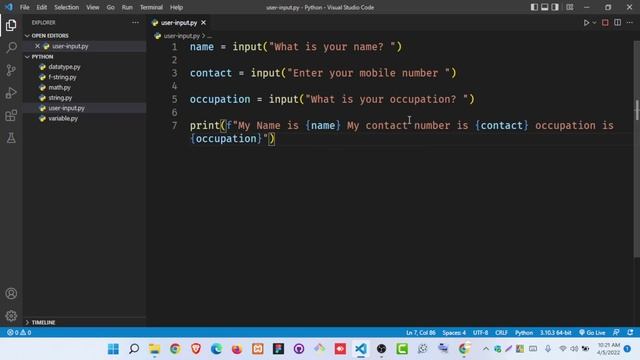640x360 pixels.
Task: Show hidden system tray icons chevron
Action: click(486, 349)
